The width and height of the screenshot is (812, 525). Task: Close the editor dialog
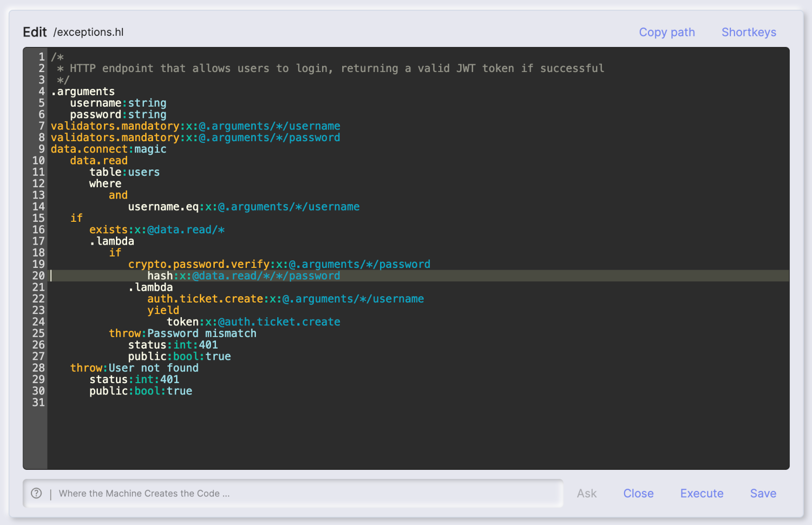[638, 494]
